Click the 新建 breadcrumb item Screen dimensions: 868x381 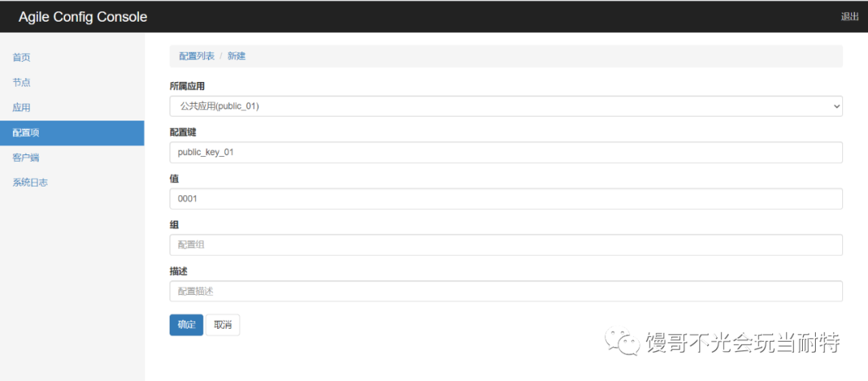(236, 56)
